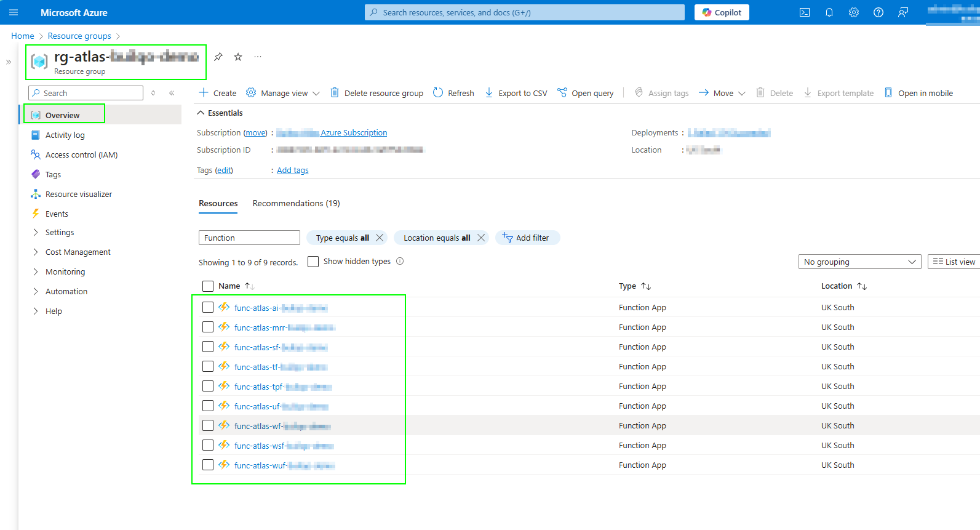Click the Delete resource group button
This screenshot has width=980, height=530.
[x=376, y=94]
